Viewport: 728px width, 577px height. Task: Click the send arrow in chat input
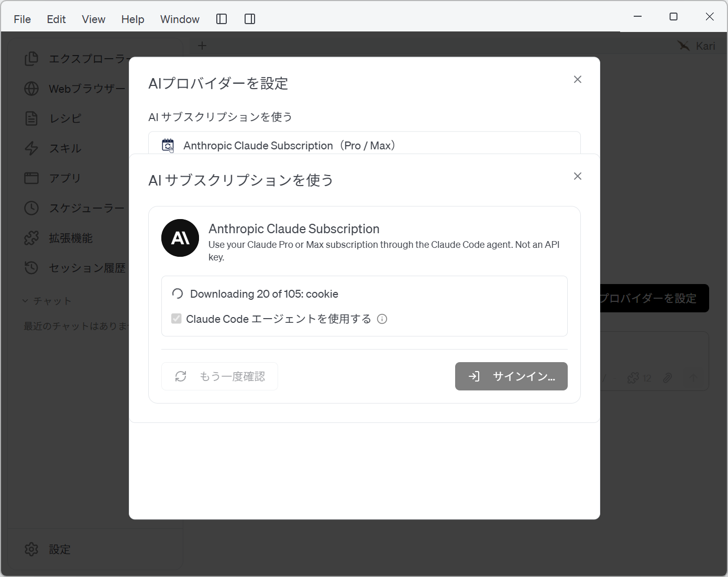tap(693, 378)
